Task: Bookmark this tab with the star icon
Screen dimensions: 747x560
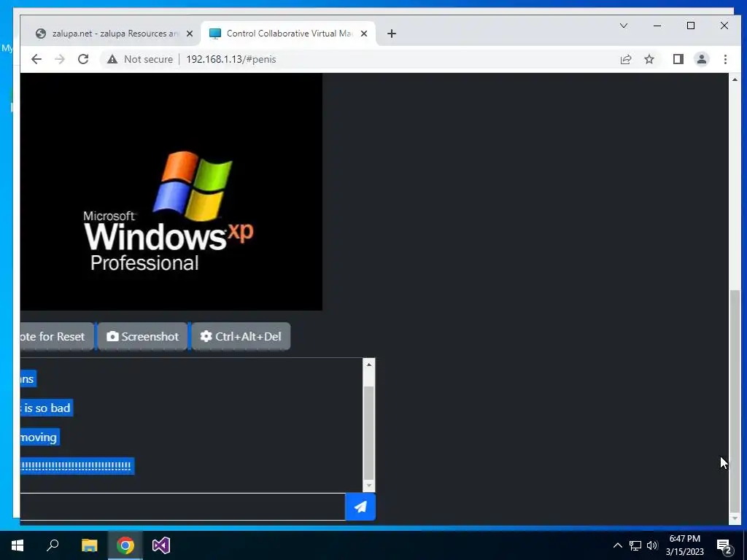Action: [649, 59]
